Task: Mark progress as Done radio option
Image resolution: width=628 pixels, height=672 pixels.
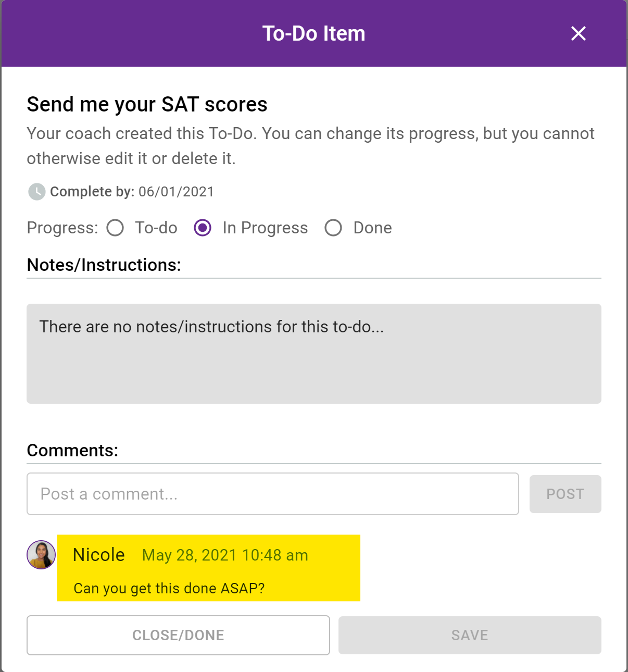Action: 333,228
